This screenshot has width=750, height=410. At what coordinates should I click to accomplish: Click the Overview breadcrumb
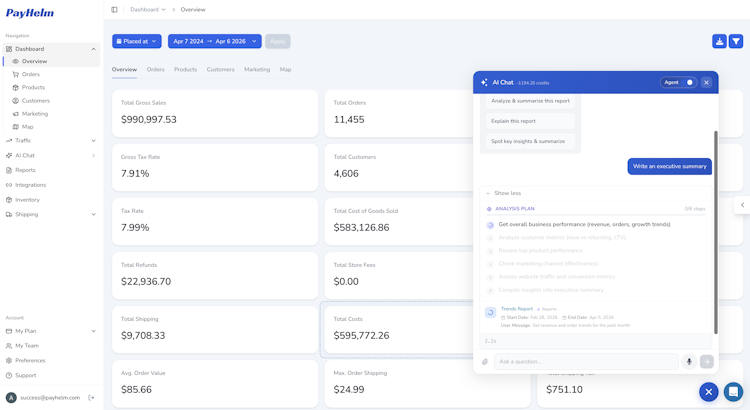pyautogui.click(x=193, y=10)
